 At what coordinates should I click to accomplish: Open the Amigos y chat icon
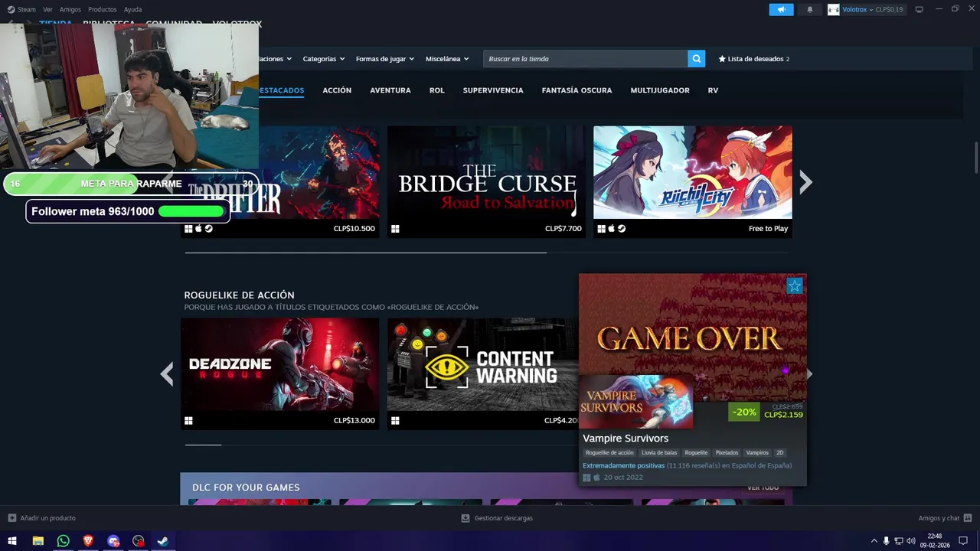click(968, 518)
